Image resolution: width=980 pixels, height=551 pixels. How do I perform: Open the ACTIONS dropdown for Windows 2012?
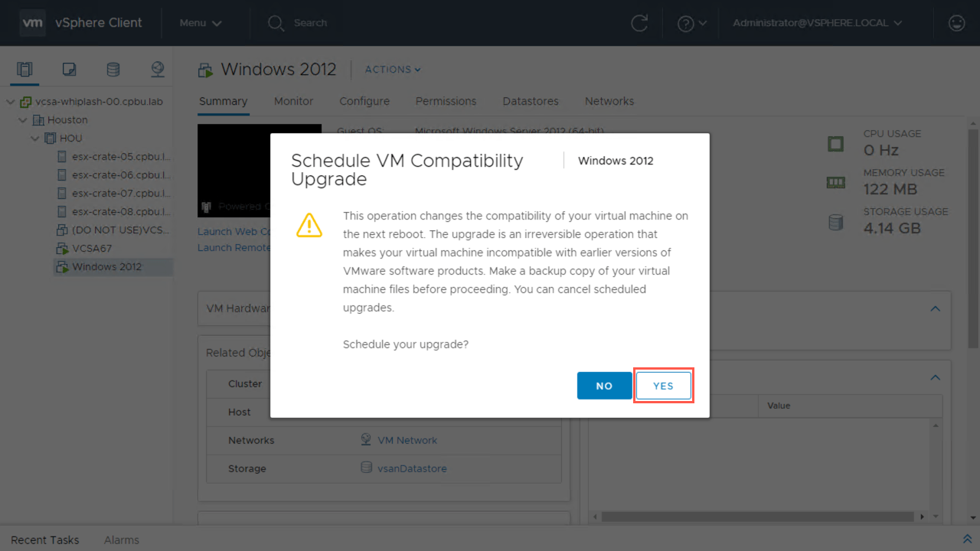click(x=393, y=70)
